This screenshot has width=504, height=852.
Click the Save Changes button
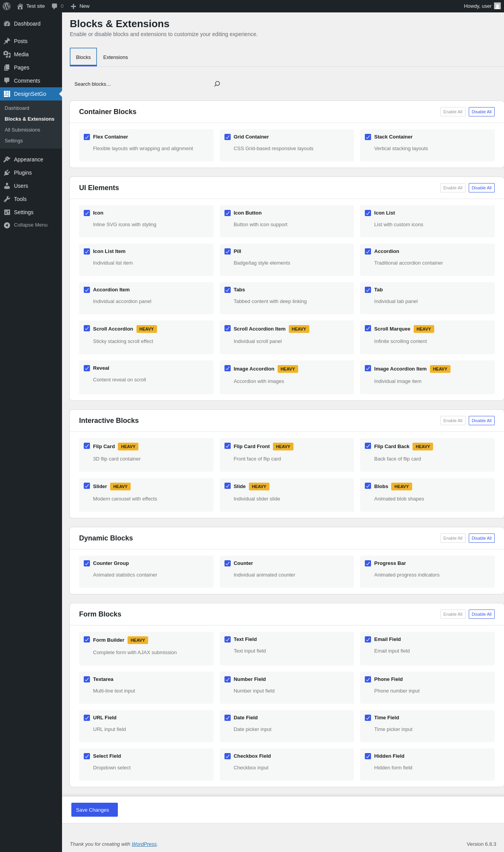click(x=94, y=810)
